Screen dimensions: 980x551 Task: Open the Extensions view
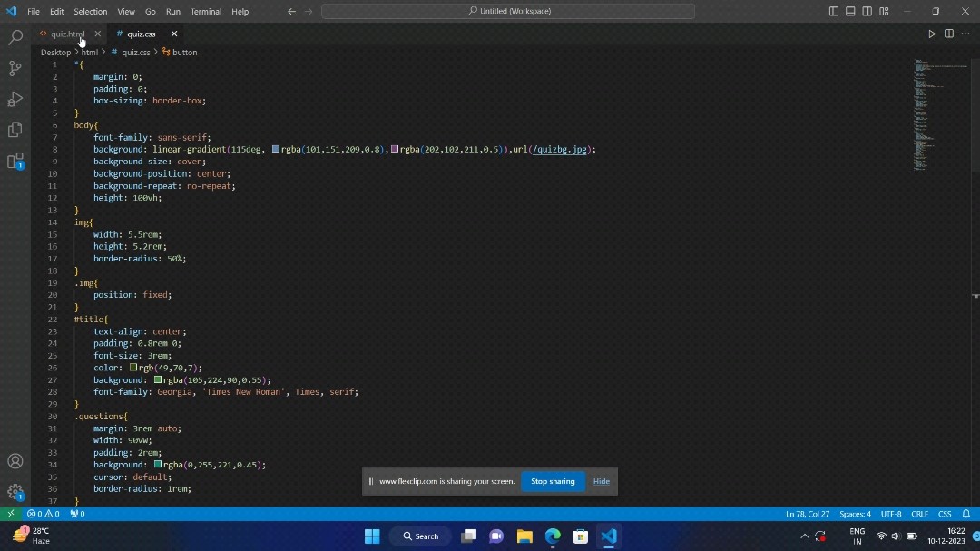[x=15, y=161]
